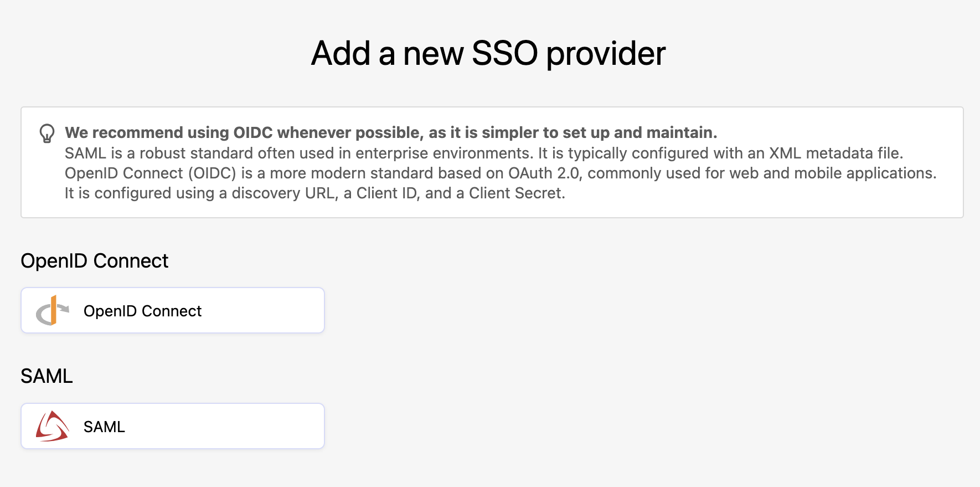
Task: Click the "OpenID Connect (OIDC)" description text
Action: (x=151, y=173)
